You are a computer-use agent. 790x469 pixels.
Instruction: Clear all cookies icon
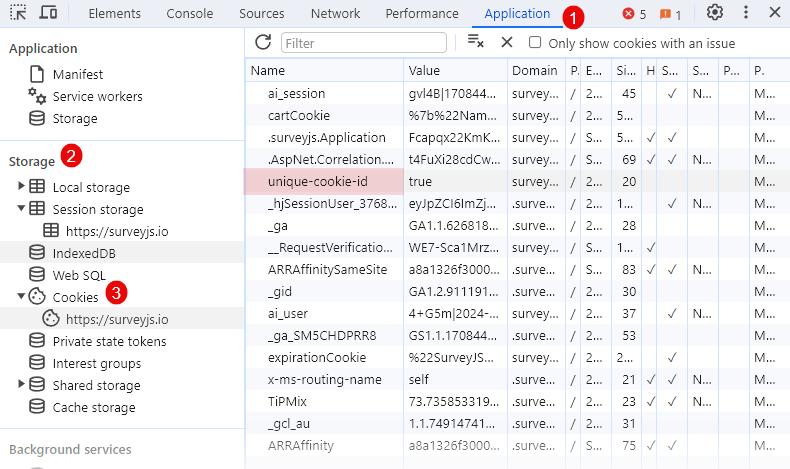476,41
